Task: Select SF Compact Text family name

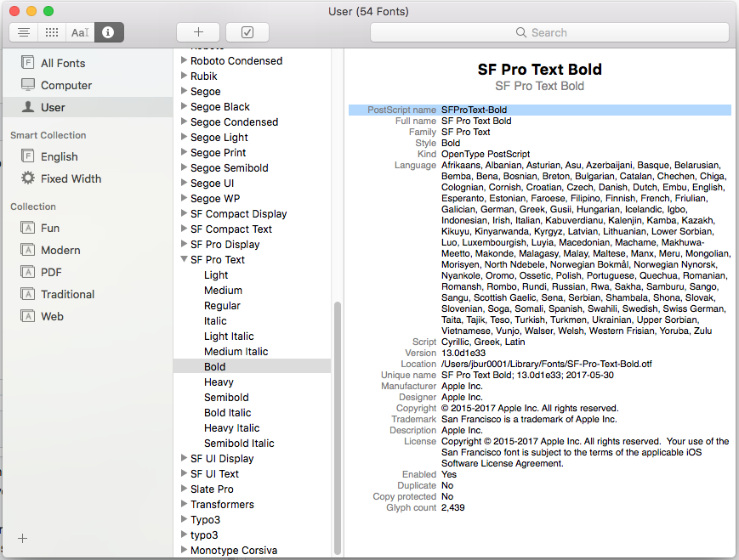Action: coord(231,229)
